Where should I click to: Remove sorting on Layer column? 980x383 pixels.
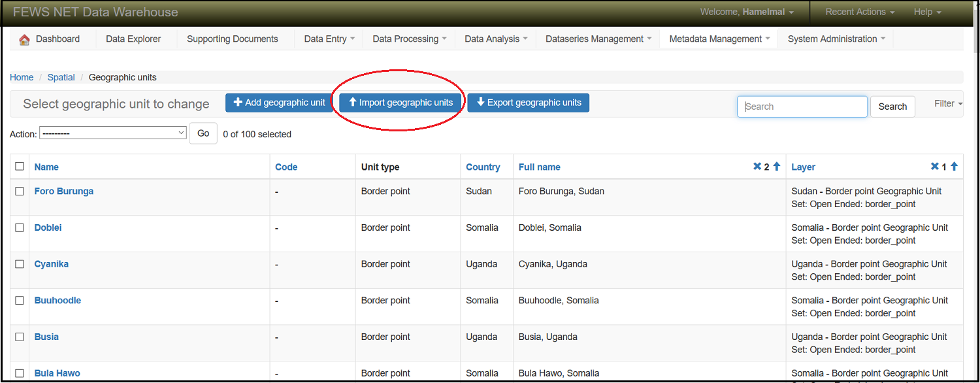(934, 167)
